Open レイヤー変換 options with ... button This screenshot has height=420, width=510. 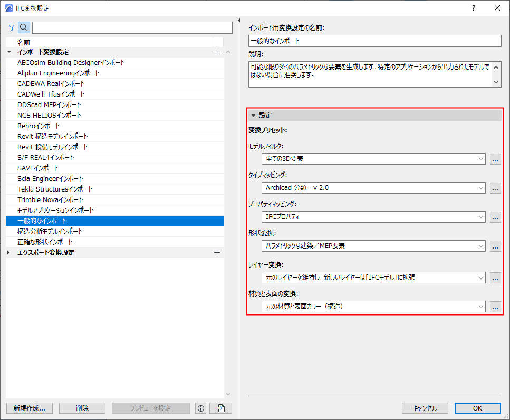tap(495, 278)
